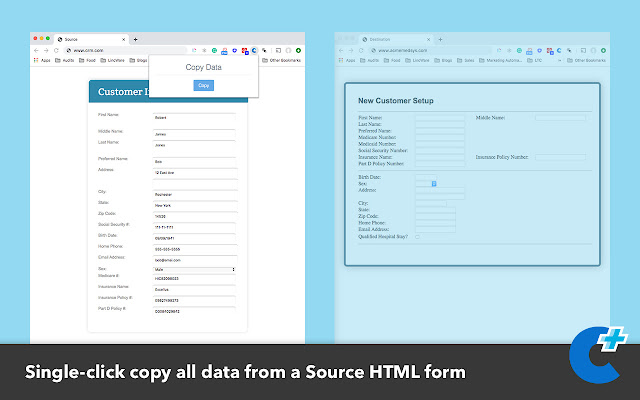Select the Destination browser tab
640x400 pixels.
coord(390,38)
